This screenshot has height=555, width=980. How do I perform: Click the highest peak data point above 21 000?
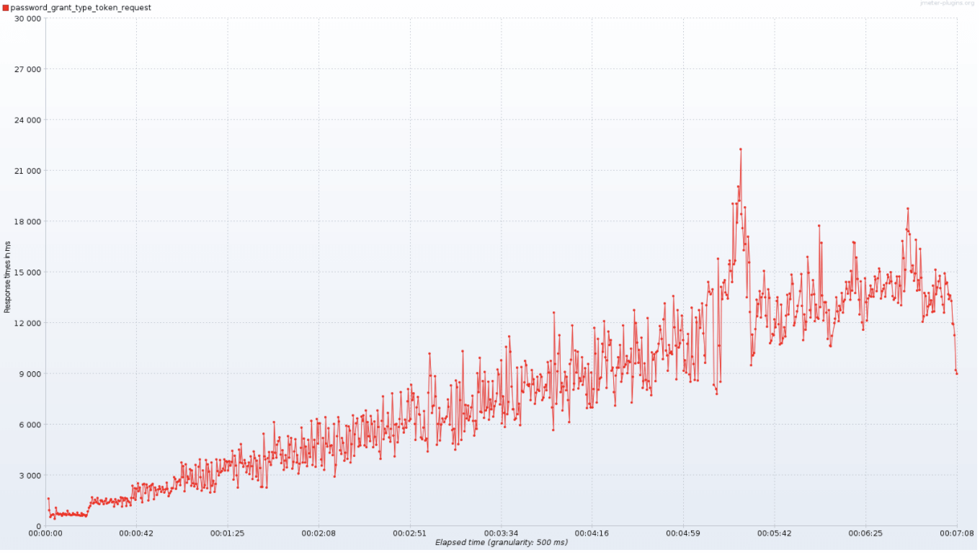click(x=740, y=149)
